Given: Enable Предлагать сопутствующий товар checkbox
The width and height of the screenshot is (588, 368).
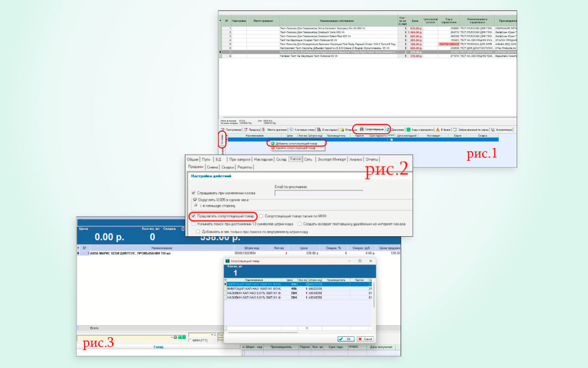Looking at the screenshot, I should point(193,216).
